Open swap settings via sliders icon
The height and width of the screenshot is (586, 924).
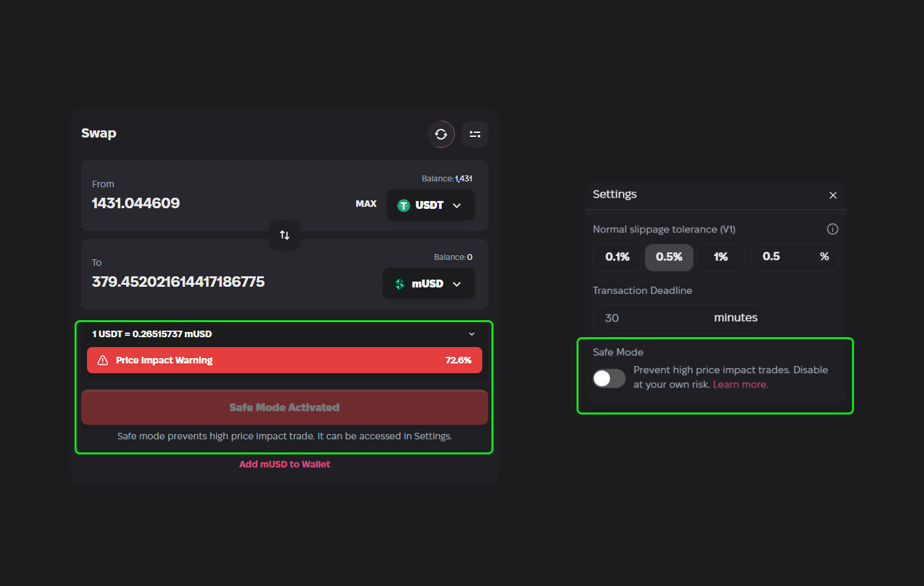475,134
